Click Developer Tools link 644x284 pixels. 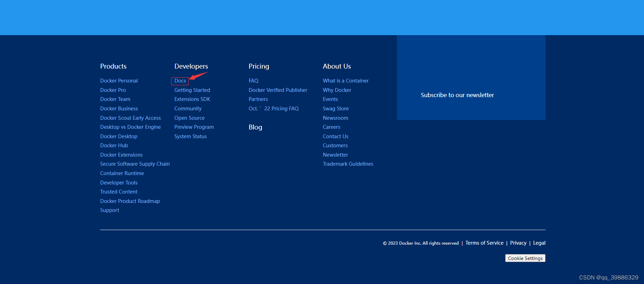[x=119, y=183]
